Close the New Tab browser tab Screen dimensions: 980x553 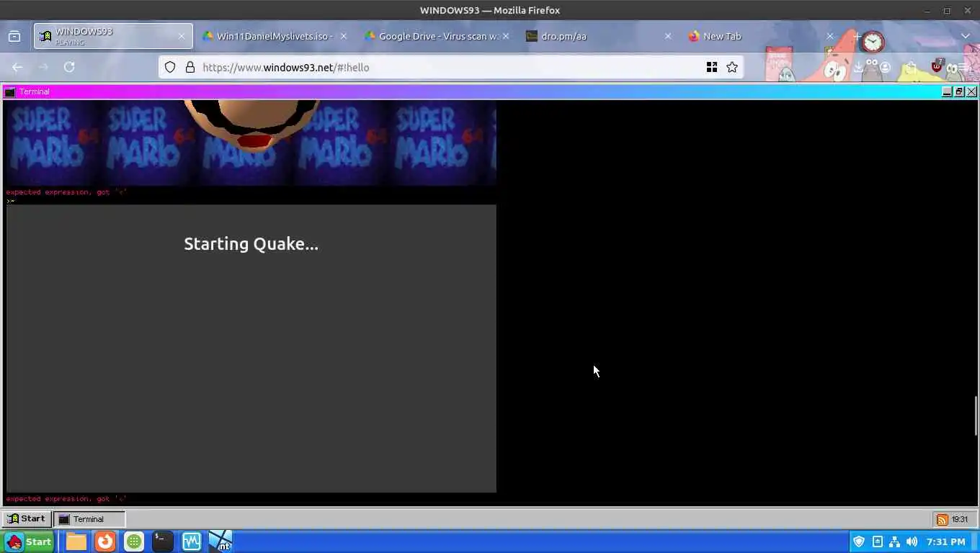829,36
